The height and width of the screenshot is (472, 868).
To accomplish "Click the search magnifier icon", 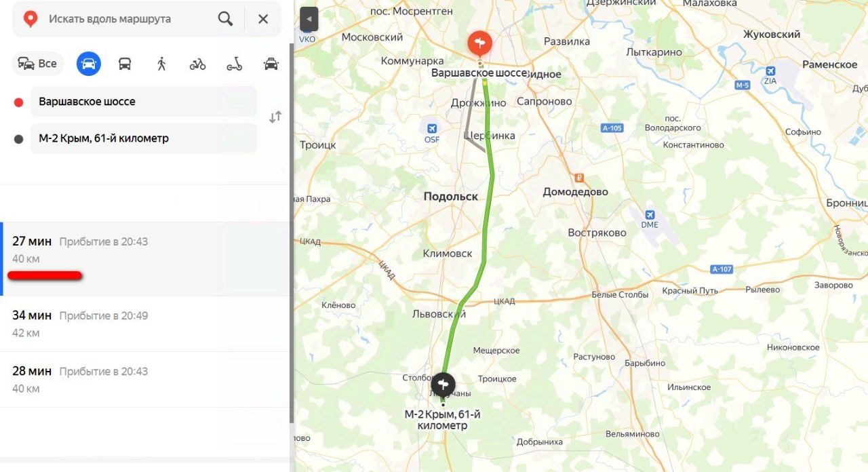I will (226, 19).
